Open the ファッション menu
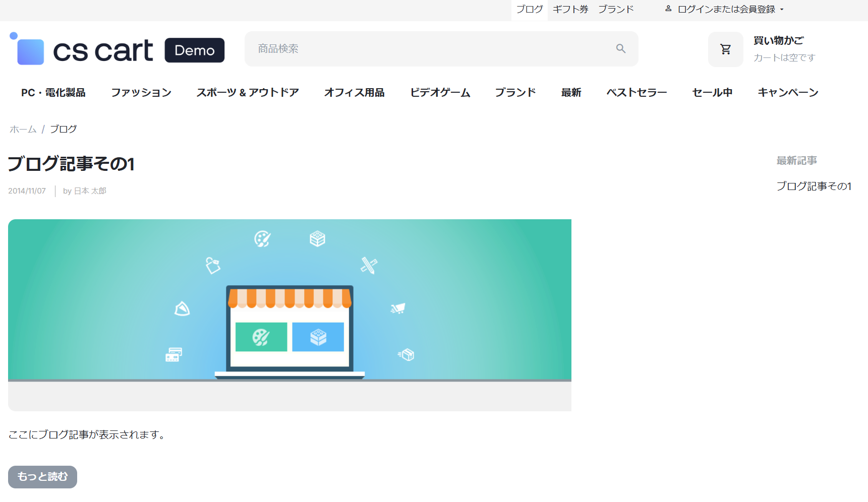Image resolution: width=868 pixels, height=502 pixels. click(141, 93)
